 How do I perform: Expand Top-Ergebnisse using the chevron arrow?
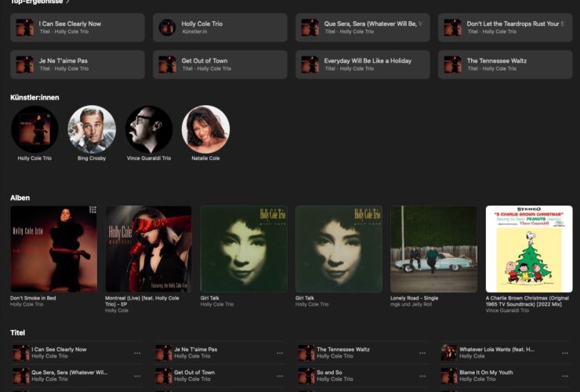[68, 2]
